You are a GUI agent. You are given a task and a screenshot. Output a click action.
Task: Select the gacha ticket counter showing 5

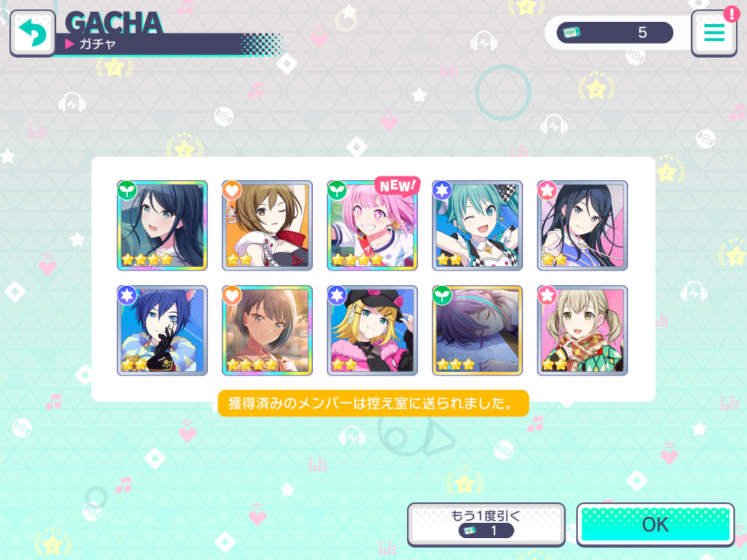point(614,32)
